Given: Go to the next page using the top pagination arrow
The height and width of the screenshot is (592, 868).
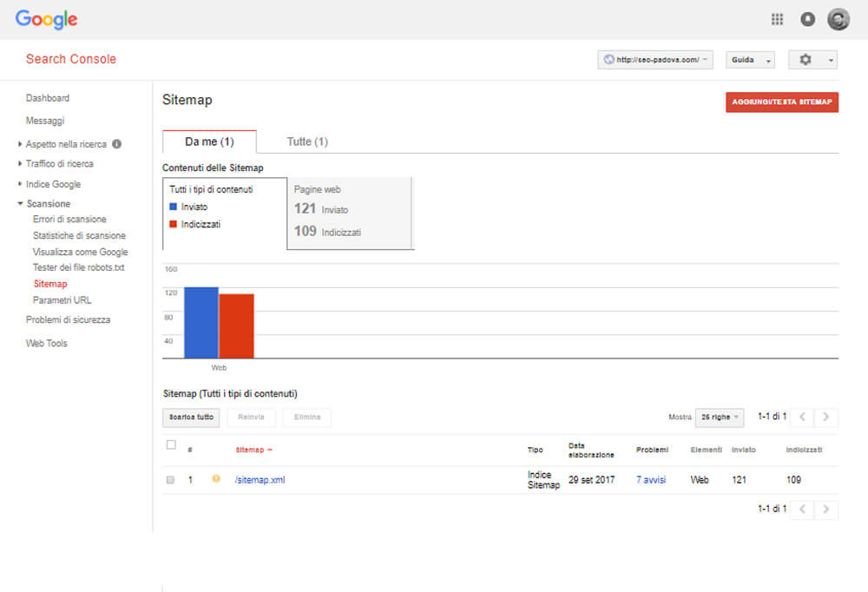Looking at the screenshot, I should click(x=826, y=417).
